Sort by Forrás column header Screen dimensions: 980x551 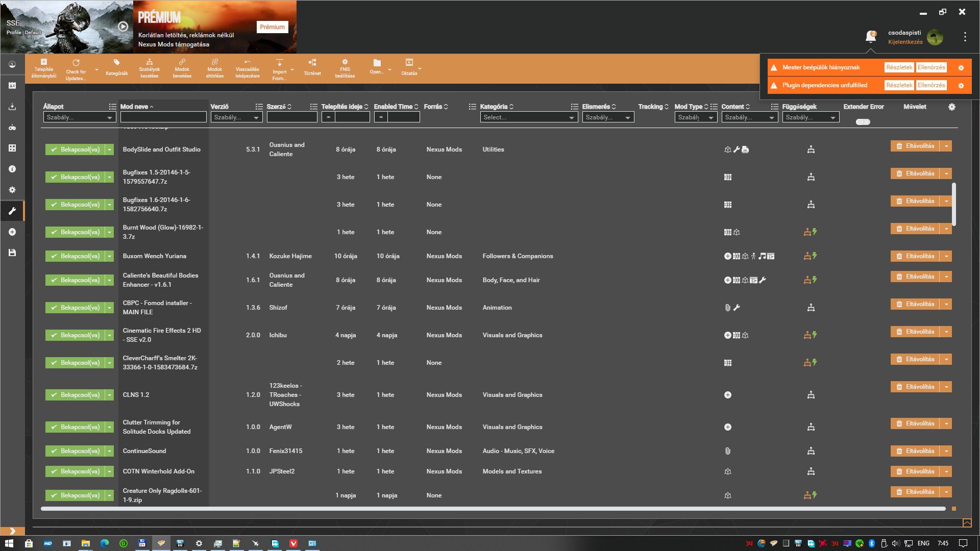pyautogui.click(x=436, y=107)
